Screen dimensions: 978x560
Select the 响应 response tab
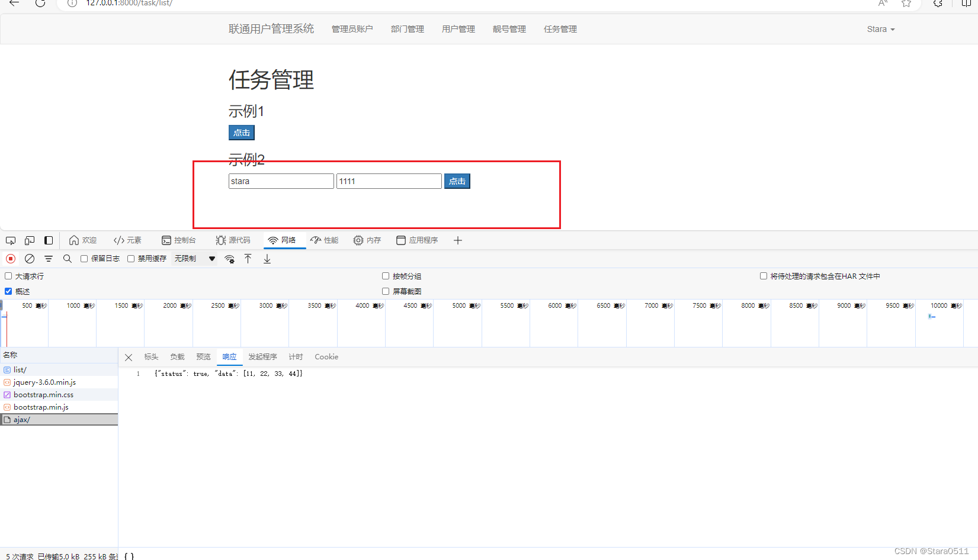[229, 357]
